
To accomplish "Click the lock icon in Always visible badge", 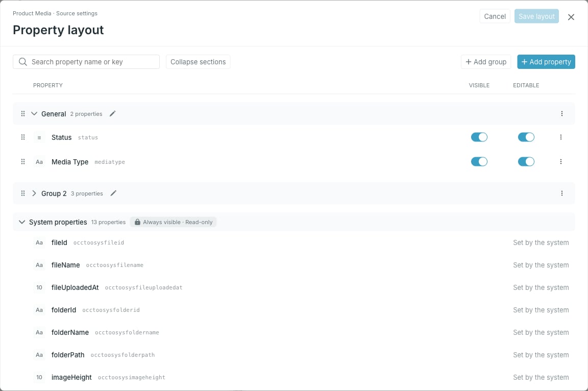I will [137, 222].
